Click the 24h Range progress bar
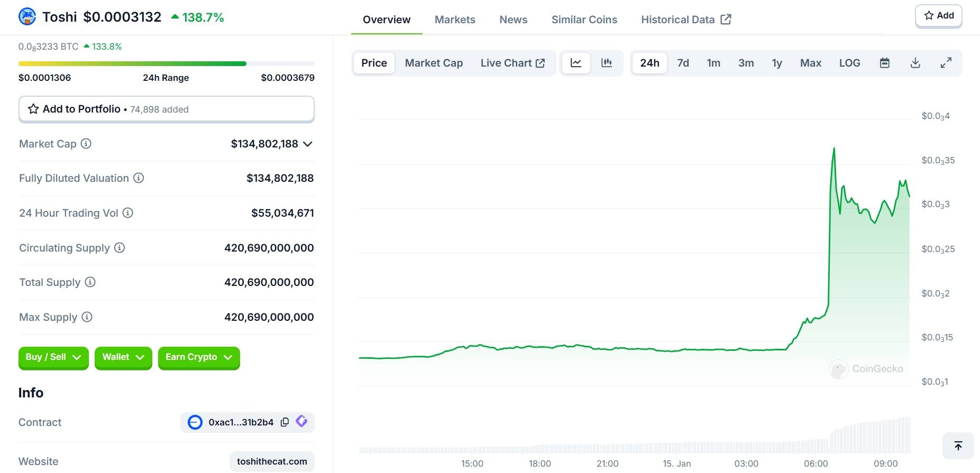The image size is (980, 473). 167,64
